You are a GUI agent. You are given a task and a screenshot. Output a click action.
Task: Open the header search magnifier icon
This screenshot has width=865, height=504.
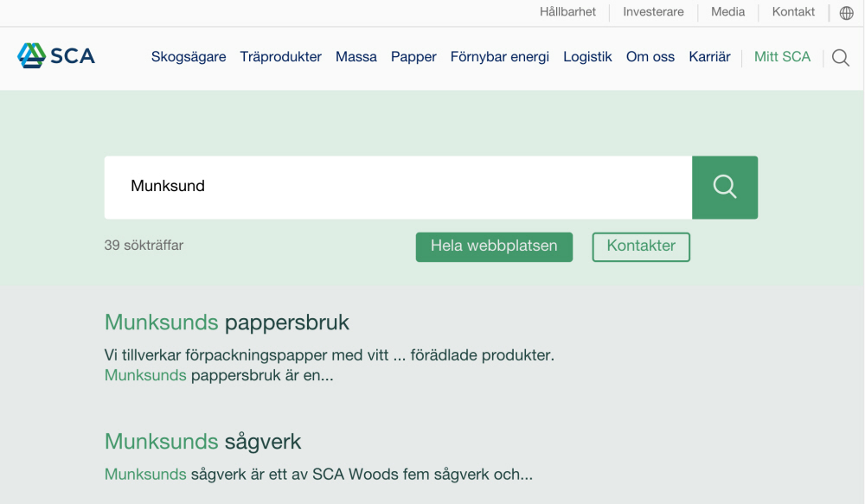click(x=840, y=57)
